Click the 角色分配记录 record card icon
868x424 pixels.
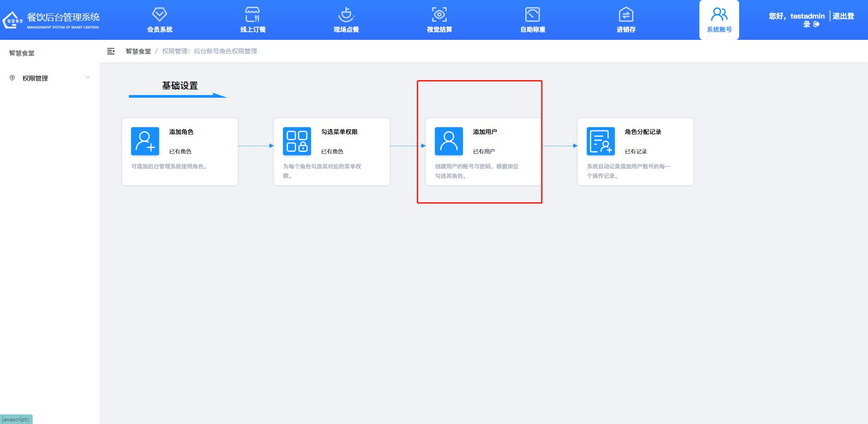coord(600,141)
